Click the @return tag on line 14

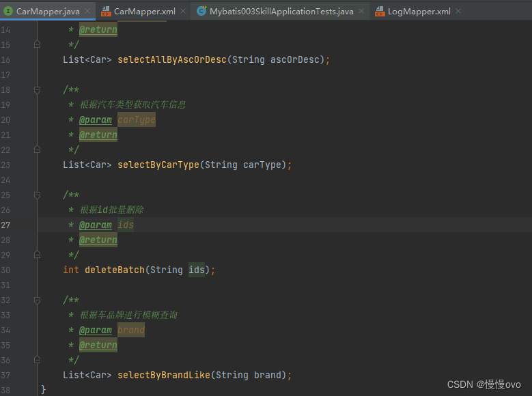tap(98, 30)
